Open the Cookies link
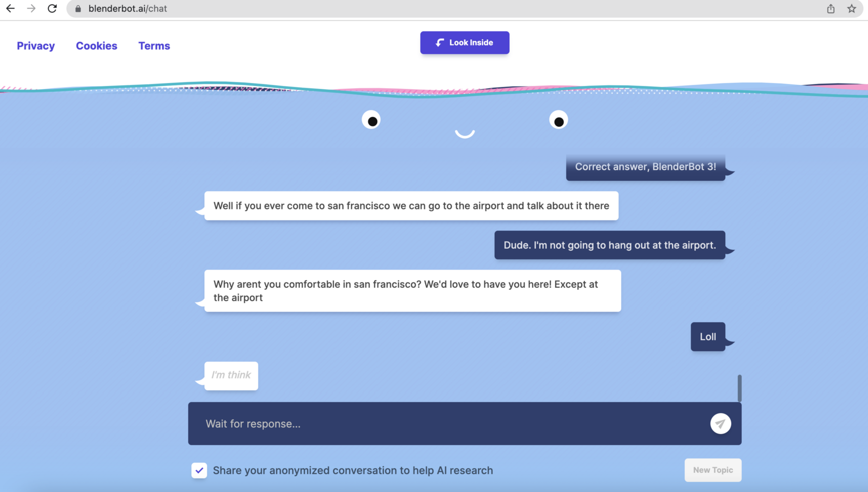868x492 pixels. (x=97, y=46)
